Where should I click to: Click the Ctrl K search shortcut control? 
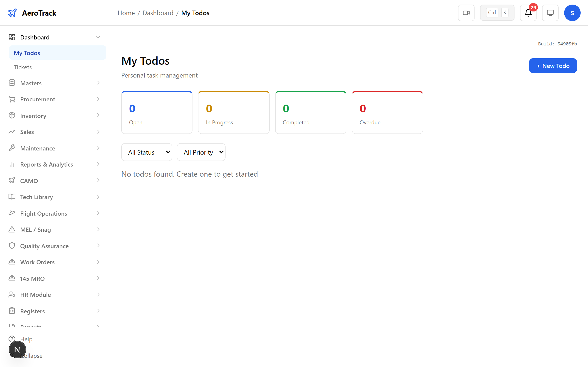tap(497, 12)
